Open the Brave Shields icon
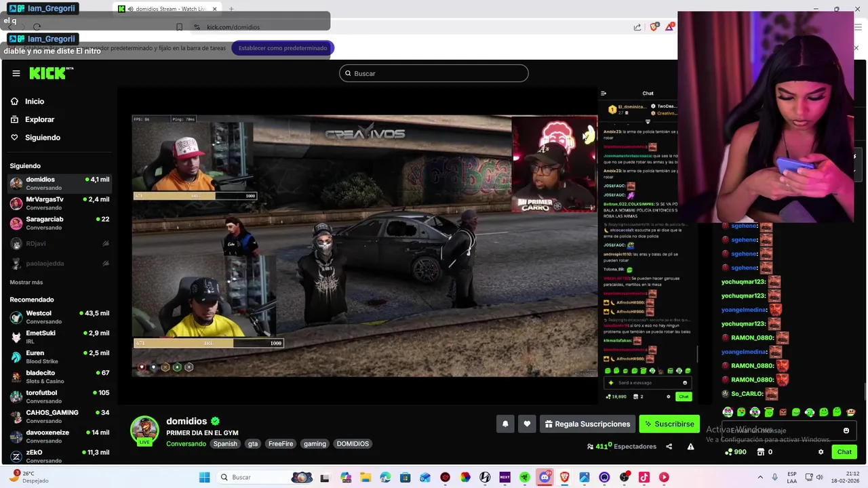Screen dimensions: 868x488 tap(654, 27)
